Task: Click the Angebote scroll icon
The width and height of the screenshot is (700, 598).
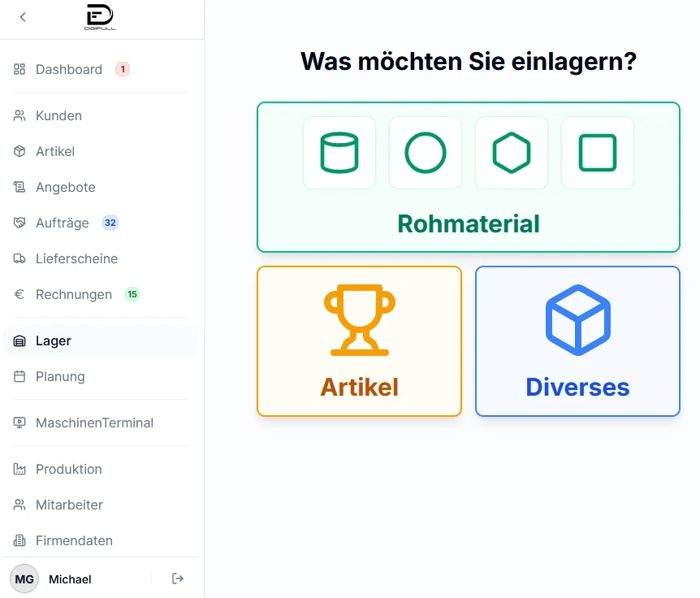Action: coord(19,187)
